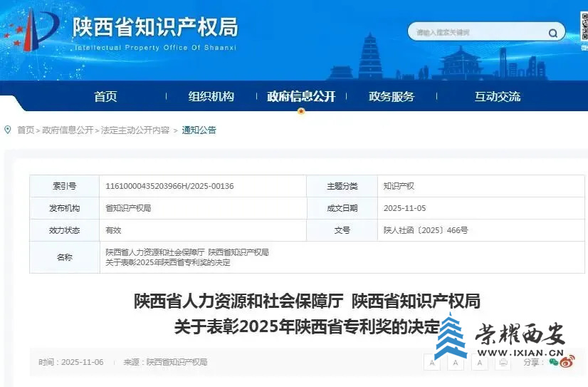The width and height of the screenshot is (588, 387).
Task: Select the first font size A button
Action: click(432, 363)
